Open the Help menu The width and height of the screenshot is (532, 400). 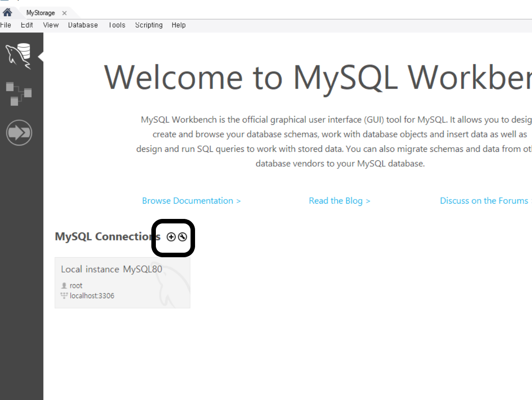[178, 25]
